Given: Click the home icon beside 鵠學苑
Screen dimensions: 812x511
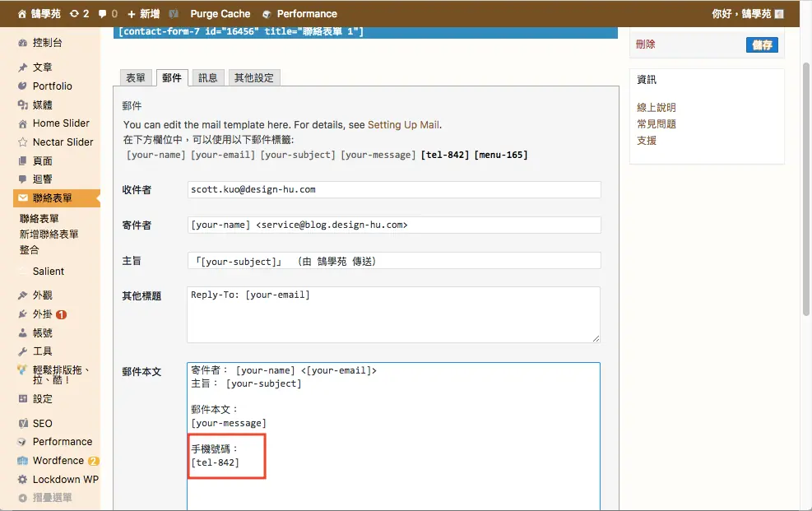Looking at the screenshot, I should [21, 14].
